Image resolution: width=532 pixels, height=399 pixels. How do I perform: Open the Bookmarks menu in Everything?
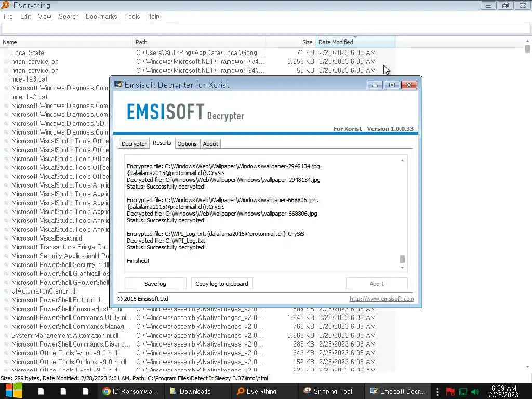click(101, 16)
